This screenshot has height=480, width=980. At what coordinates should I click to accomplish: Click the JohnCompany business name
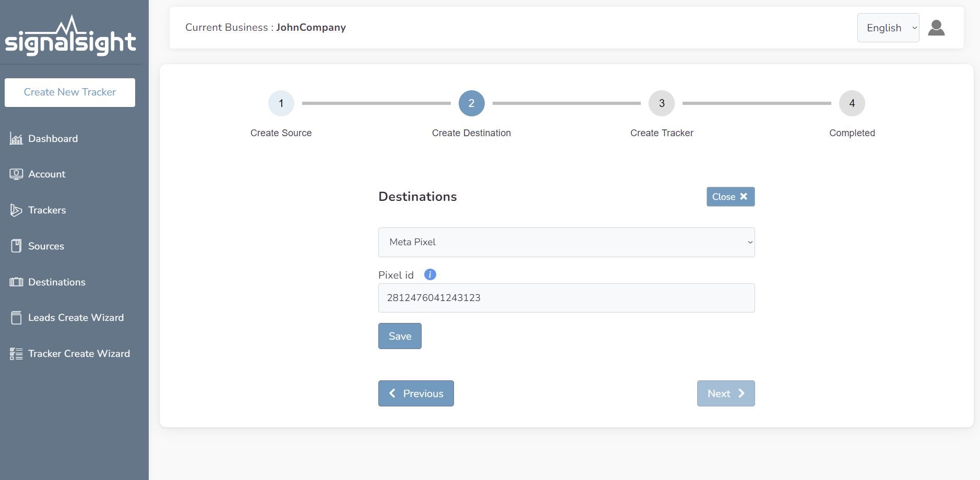click(x=311, y=28)
